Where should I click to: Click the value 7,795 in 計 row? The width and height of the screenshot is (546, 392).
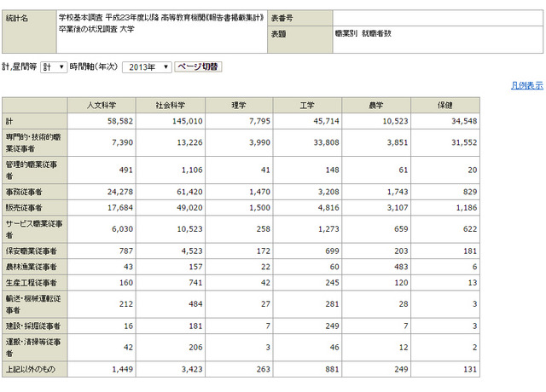[259, 121]
